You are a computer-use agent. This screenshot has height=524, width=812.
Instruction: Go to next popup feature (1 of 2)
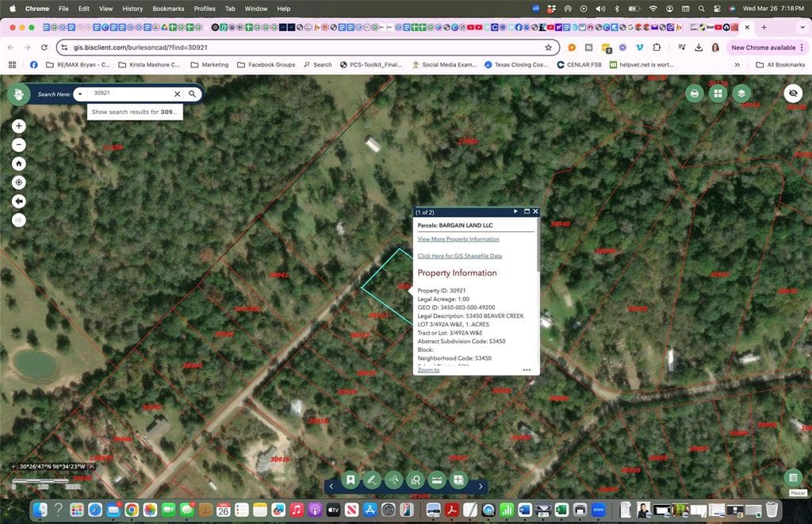[515, 211]
